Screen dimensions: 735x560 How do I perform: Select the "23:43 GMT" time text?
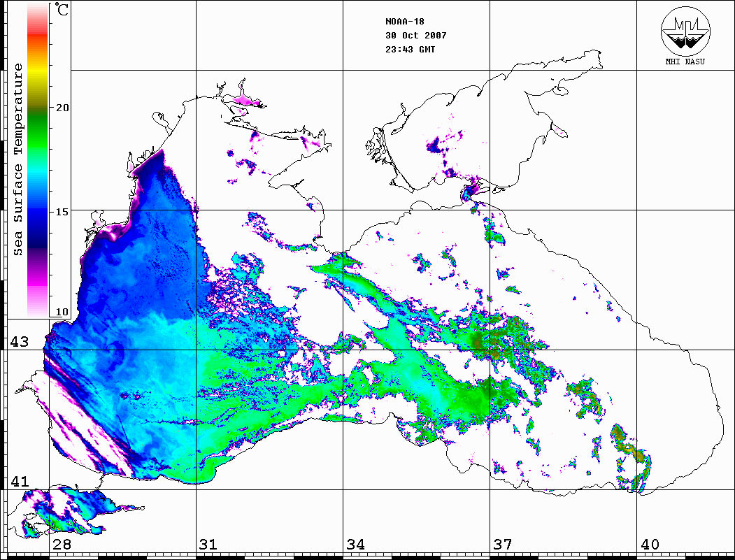tap(410, 50)
